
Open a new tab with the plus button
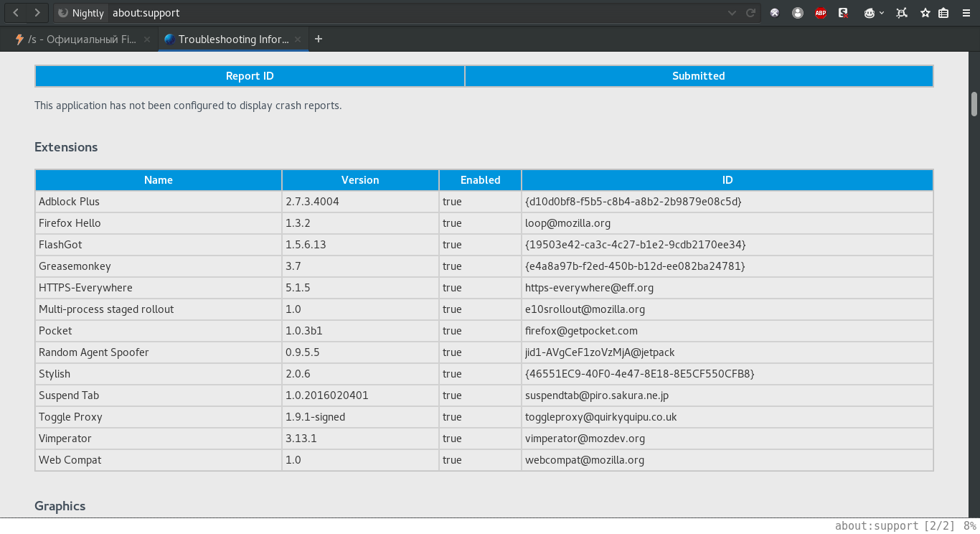319,39
